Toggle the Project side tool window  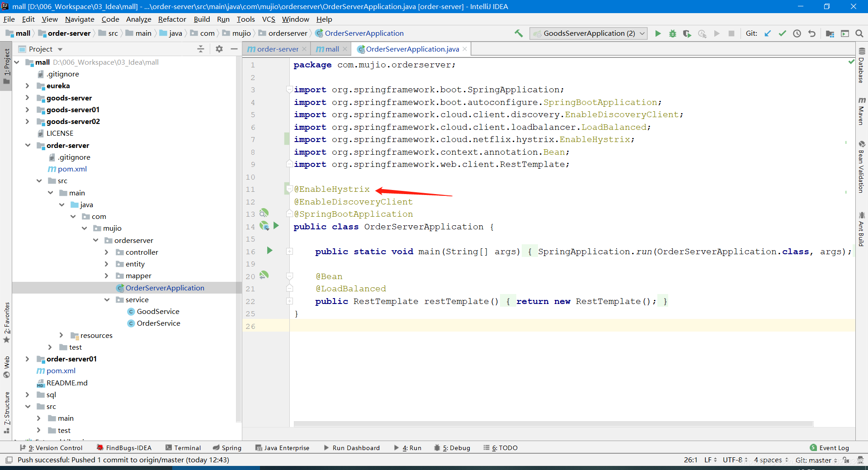tap(6, 66)
